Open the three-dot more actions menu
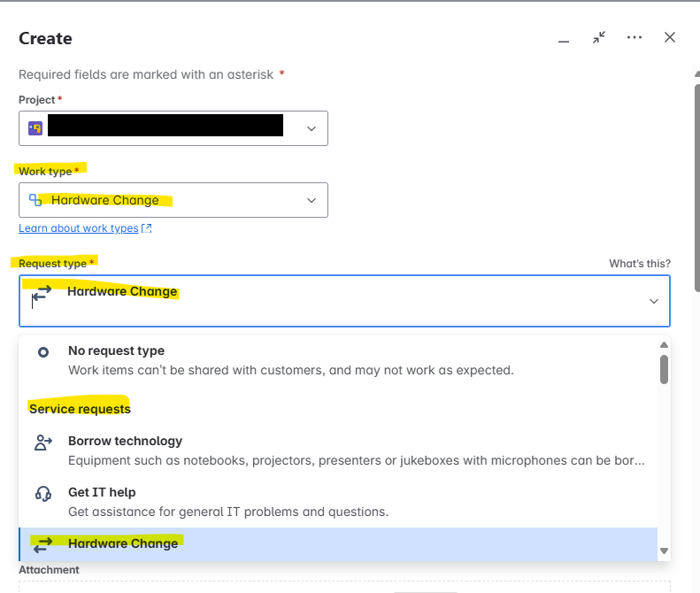This screenshot has height=593, width=700. pyautogui.click(x=635, y=37)
